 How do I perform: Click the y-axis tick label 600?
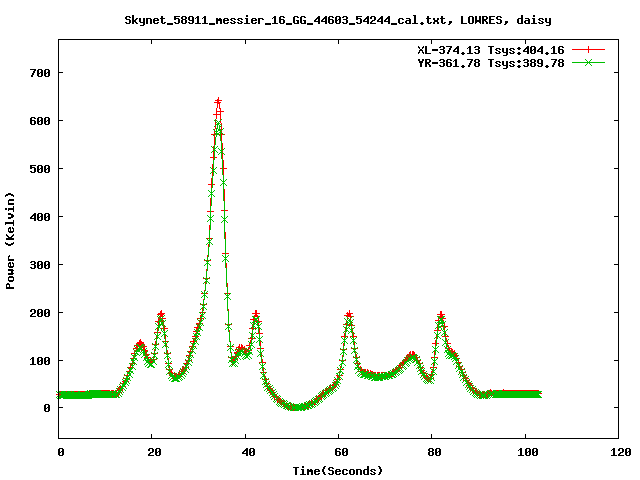point(40,121)
